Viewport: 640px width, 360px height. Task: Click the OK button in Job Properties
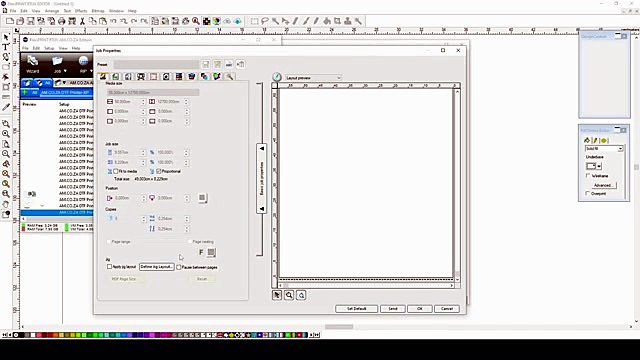[x=420, y=309]
